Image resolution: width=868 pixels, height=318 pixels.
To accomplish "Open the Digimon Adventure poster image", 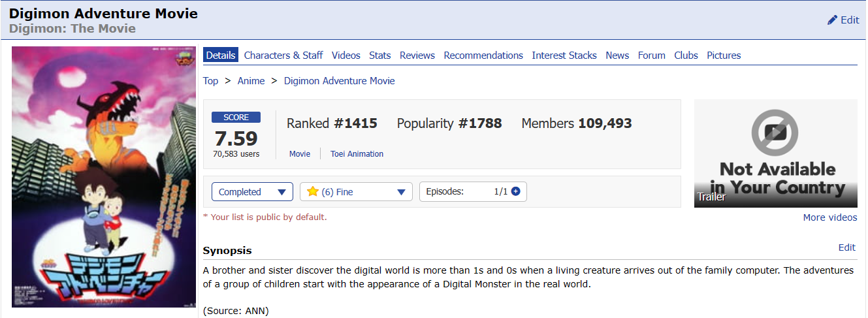I will [104, 176].
